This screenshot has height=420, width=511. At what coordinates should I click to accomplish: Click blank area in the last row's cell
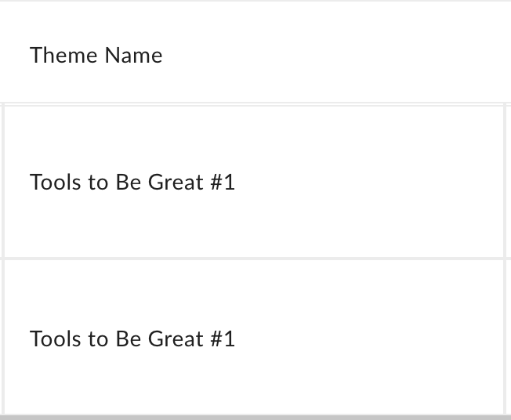tap(368, 339)
